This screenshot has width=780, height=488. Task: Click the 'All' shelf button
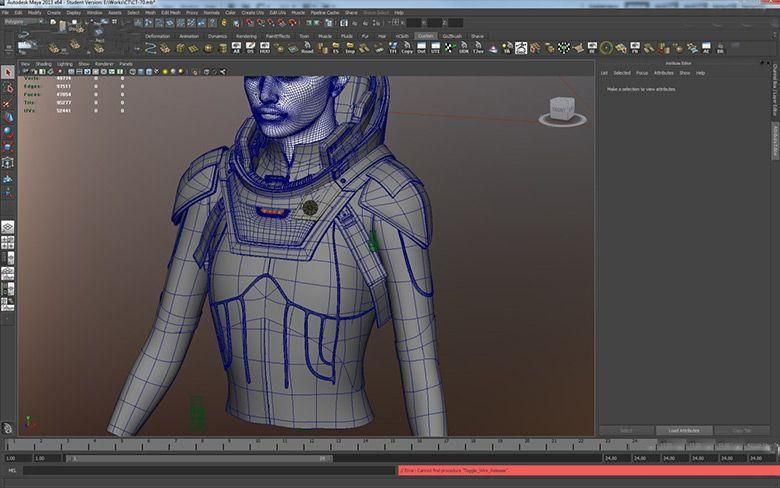[236, 48]
